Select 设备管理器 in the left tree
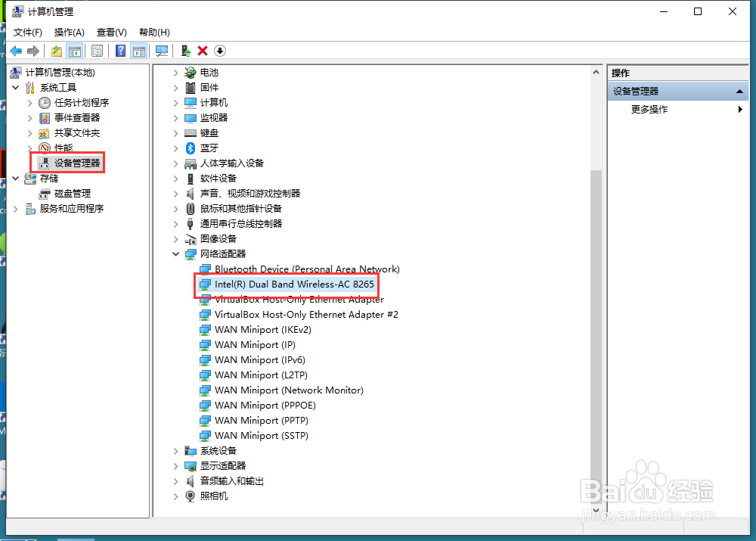Screen dimensions: 756x541 pyautogui.click(x=76, y=163)
